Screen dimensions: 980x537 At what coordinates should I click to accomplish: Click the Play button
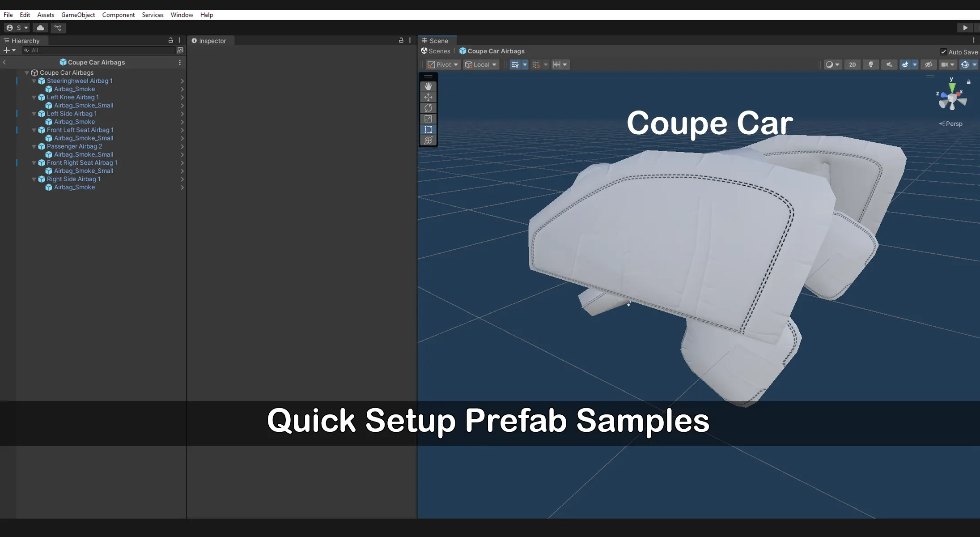[x=965, y=28]
